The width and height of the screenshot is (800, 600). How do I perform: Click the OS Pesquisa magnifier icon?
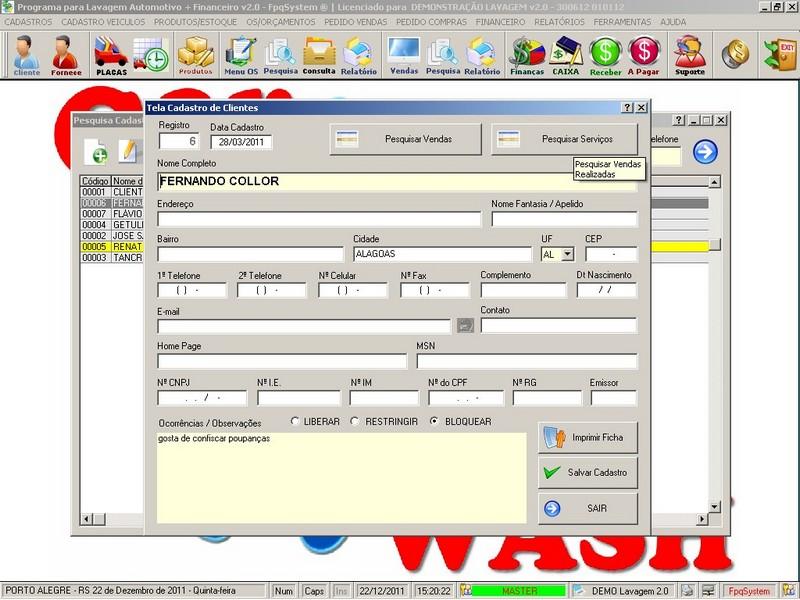(281, 55)
